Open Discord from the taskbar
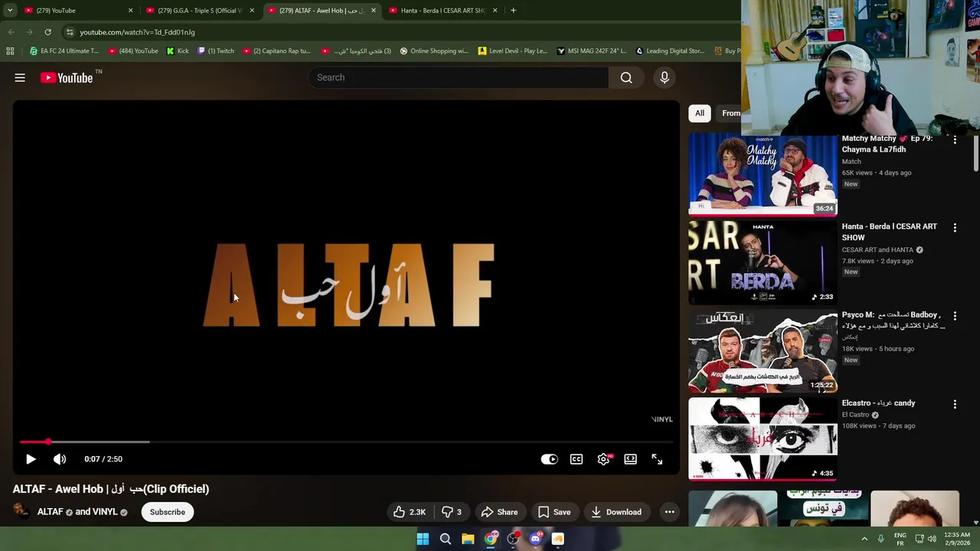 tap(535, 539)
